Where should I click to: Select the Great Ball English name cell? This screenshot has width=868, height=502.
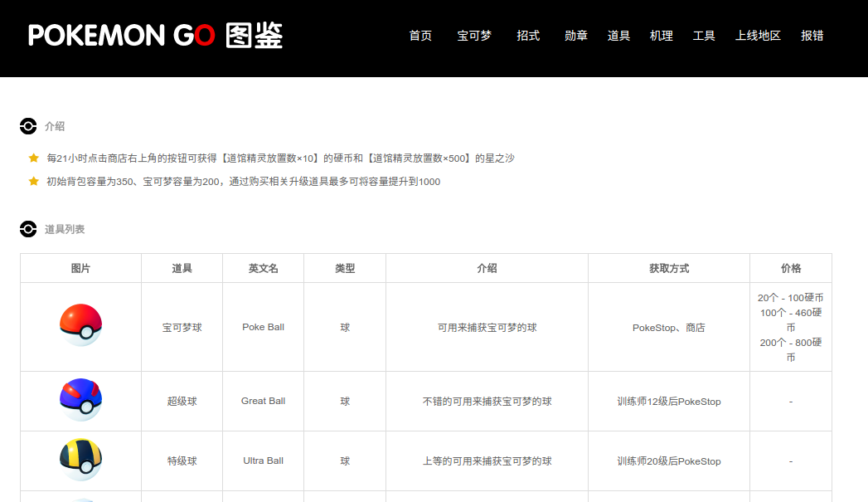(263, 401)
